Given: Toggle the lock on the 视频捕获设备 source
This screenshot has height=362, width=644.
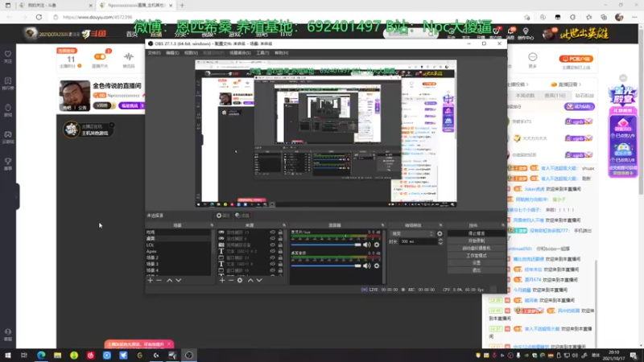Looking at the screenshot, I should 280,245.
